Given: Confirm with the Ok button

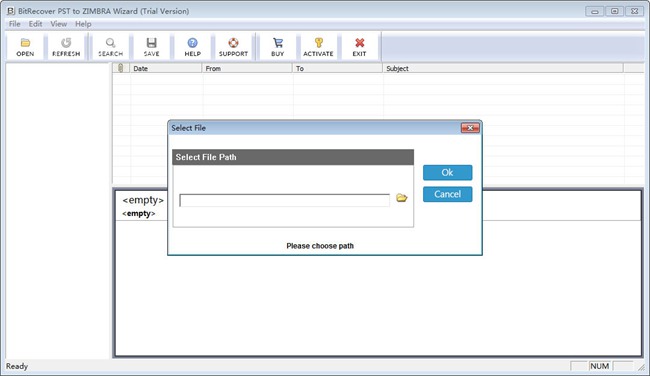Looking at the screenshot, I should pyautogui.click(x=447, y=172).
